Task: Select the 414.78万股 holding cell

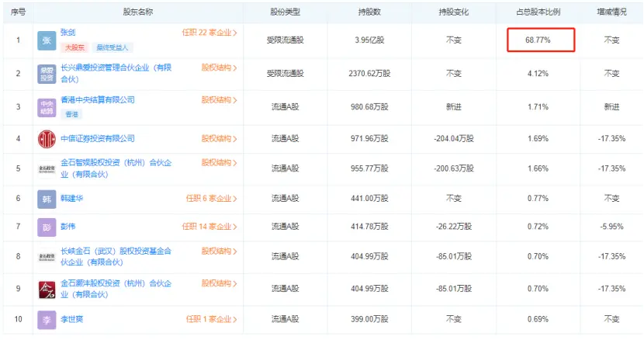Action: (369, 226)
